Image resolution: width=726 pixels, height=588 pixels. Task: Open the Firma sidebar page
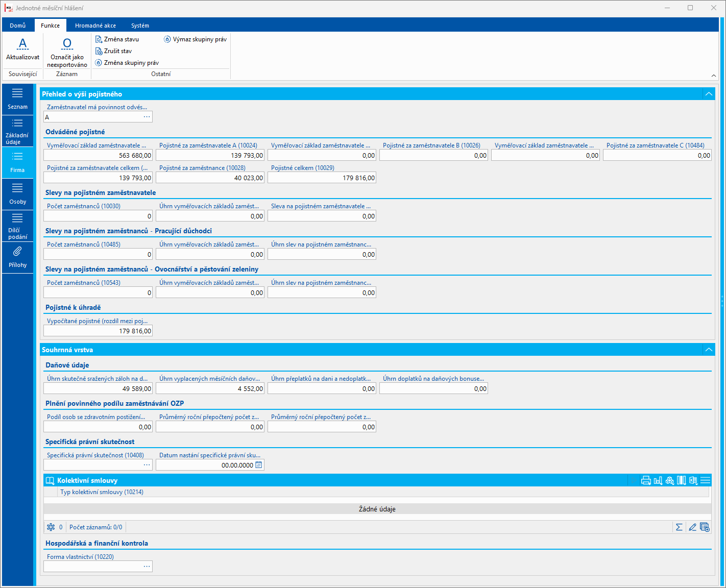click(x=17, y=162)
